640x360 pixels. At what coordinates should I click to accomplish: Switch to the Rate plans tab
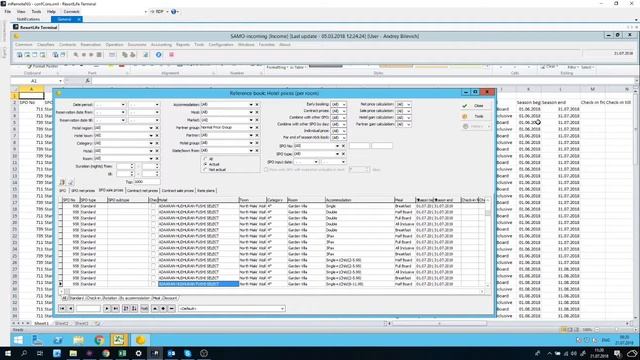206,191
